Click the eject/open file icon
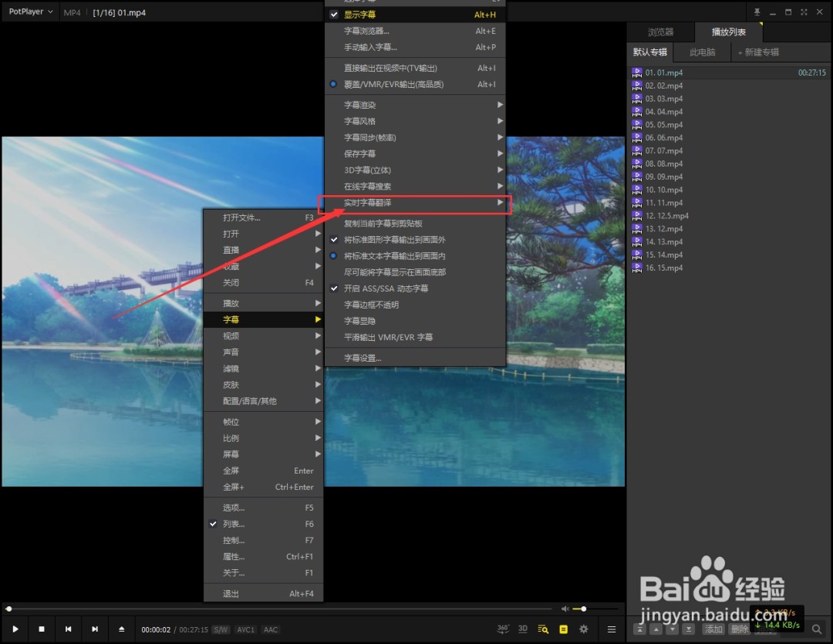The height and width of the screenshot is (644, 833). tap(122, 629)
